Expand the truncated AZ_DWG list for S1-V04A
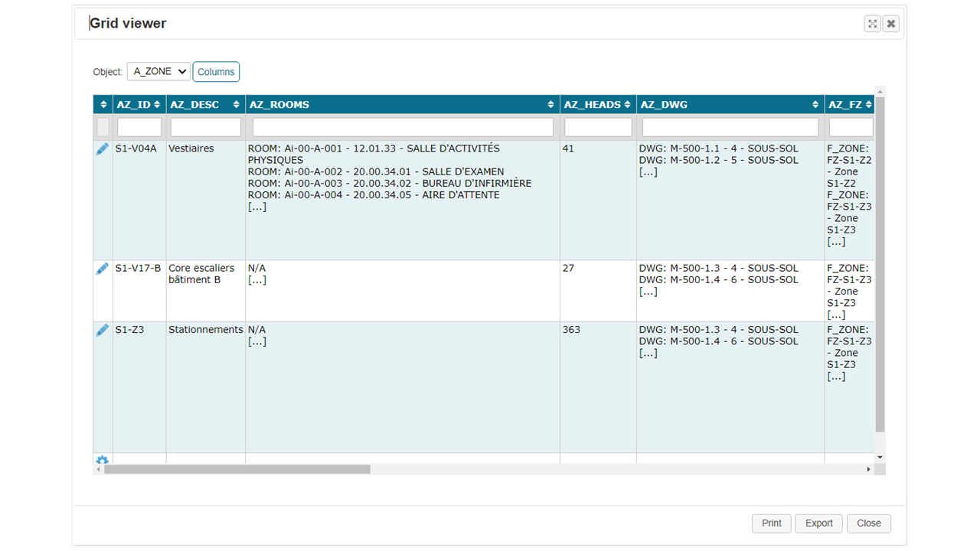 [648, 171]
